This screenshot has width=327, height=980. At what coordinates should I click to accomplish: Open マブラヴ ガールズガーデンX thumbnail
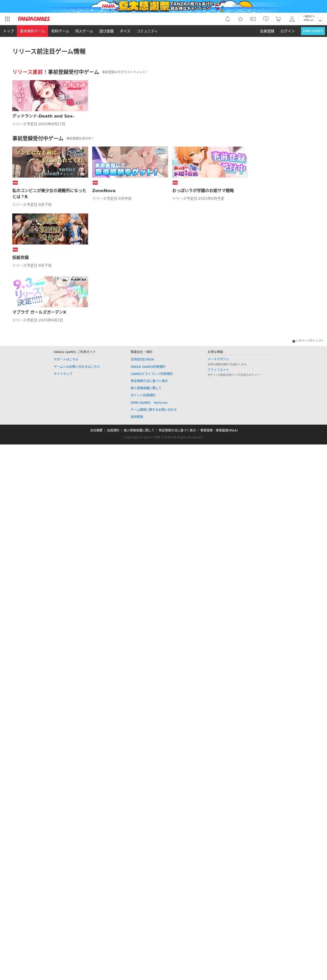tap(50, 292)
